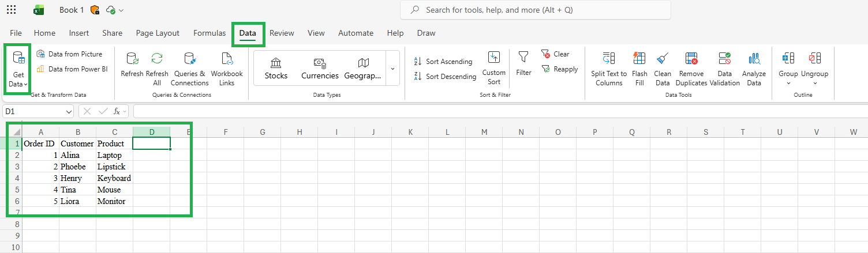Open Data Validation
Viewport: 868px width, 253px height.
[724, 69]
